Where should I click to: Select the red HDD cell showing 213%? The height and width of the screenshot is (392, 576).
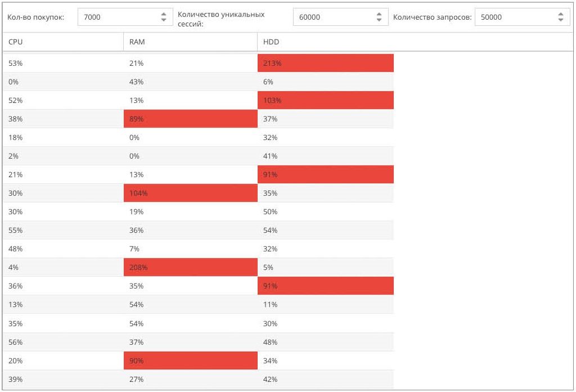325,63
